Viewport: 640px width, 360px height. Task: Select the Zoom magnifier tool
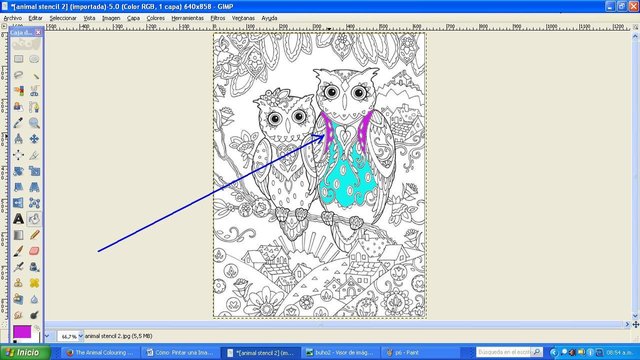(x=34, y=123)
